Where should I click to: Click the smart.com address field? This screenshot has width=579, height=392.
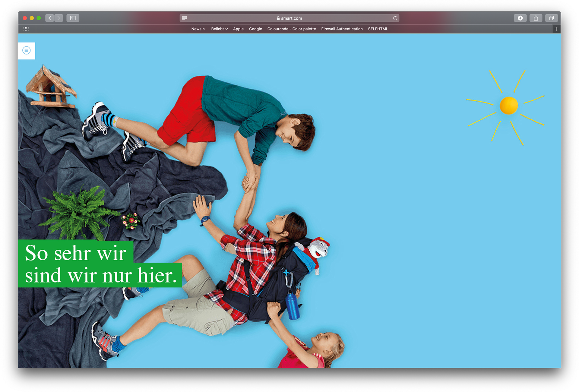[289, 18]
